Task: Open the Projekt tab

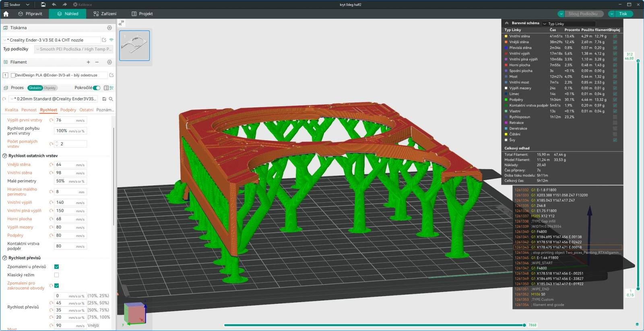Action: pyautogui.click(x=142, y=14)
